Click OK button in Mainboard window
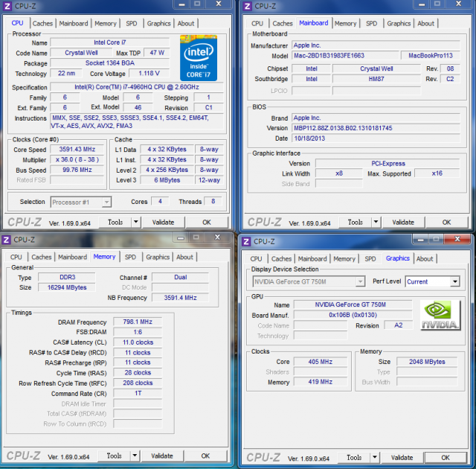This screenshot has height=469, width=476. 446,223
